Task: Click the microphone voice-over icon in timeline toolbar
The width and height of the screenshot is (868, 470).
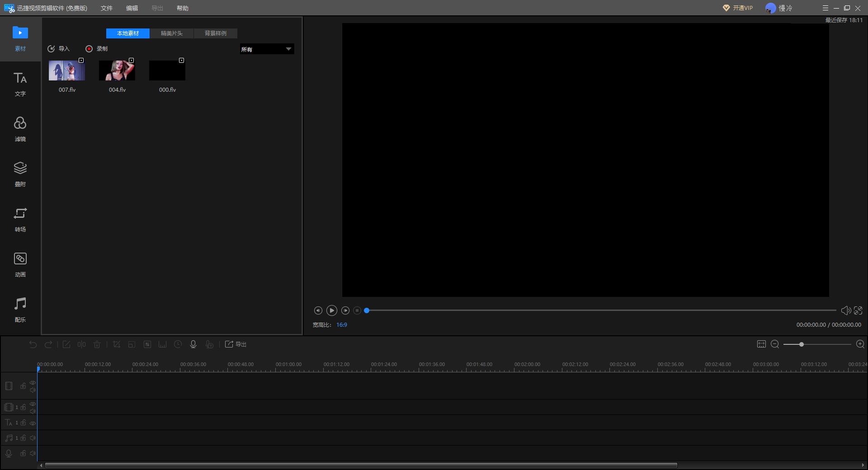Action: point(193,344)
